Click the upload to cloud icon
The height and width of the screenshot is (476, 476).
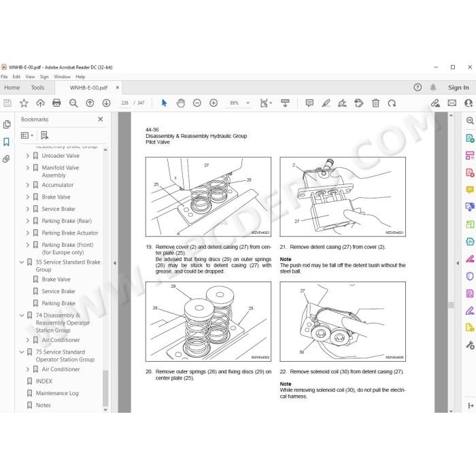pos(40,103)
